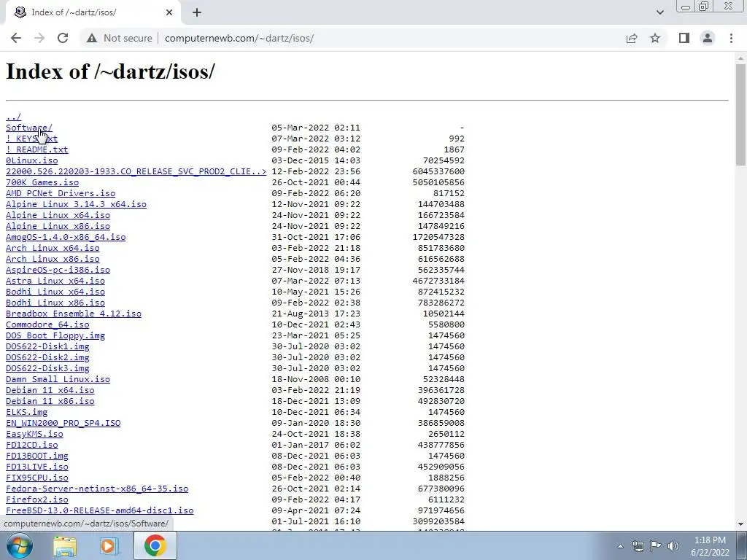Show hidden tray icons arrow

point(620,546)
